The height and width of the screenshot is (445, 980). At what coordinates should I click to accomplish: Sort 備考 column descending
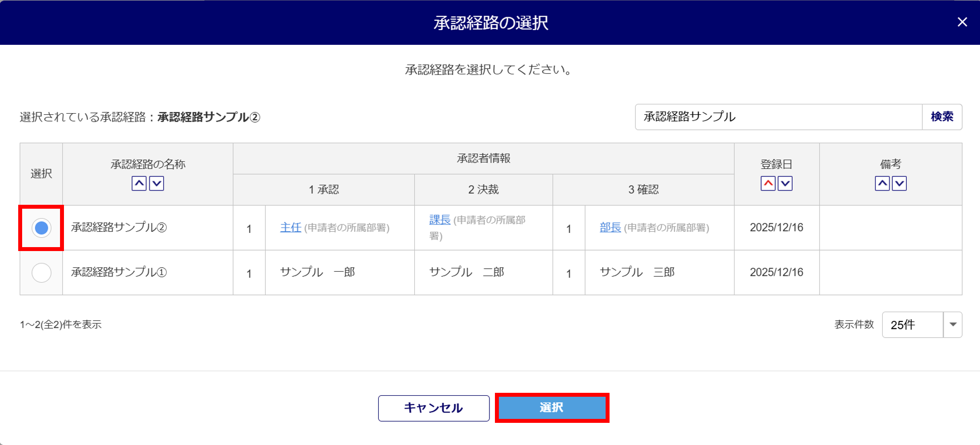click(x=899, y=184)
